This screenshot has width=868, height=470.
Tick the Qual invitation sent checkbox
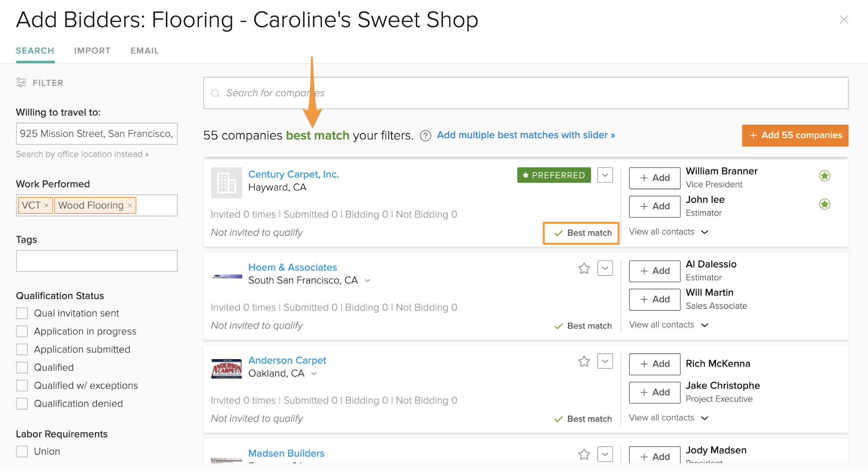coord(22,313)
